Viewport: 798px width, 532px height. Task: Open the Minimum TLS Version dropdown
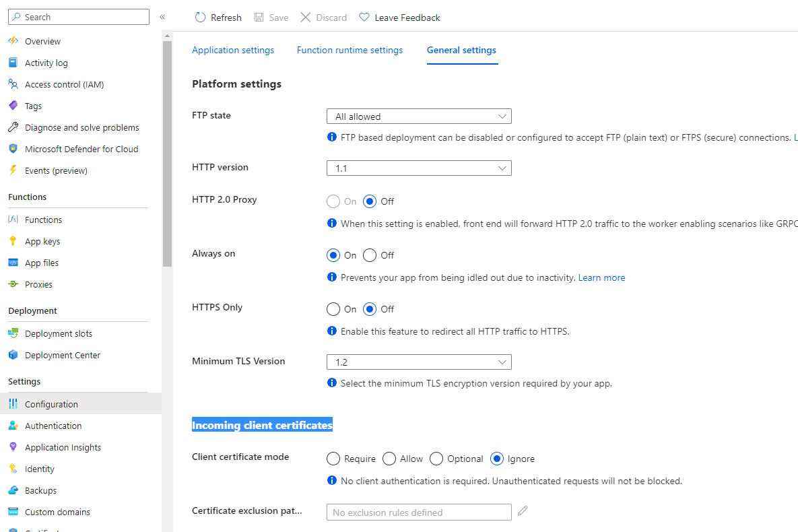pos(419,362)
